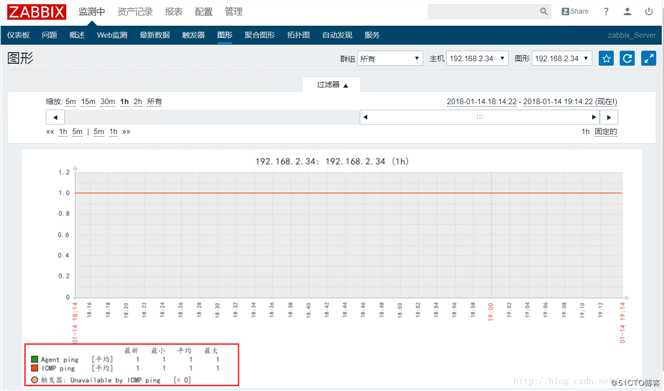
Task: Click the « jump backward arrows
Action: point(50,132)
